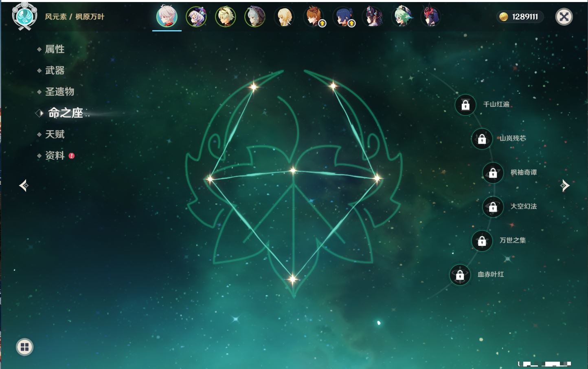
Task: Select the lock icon beside 大空幻法
Action: point(493,207)
